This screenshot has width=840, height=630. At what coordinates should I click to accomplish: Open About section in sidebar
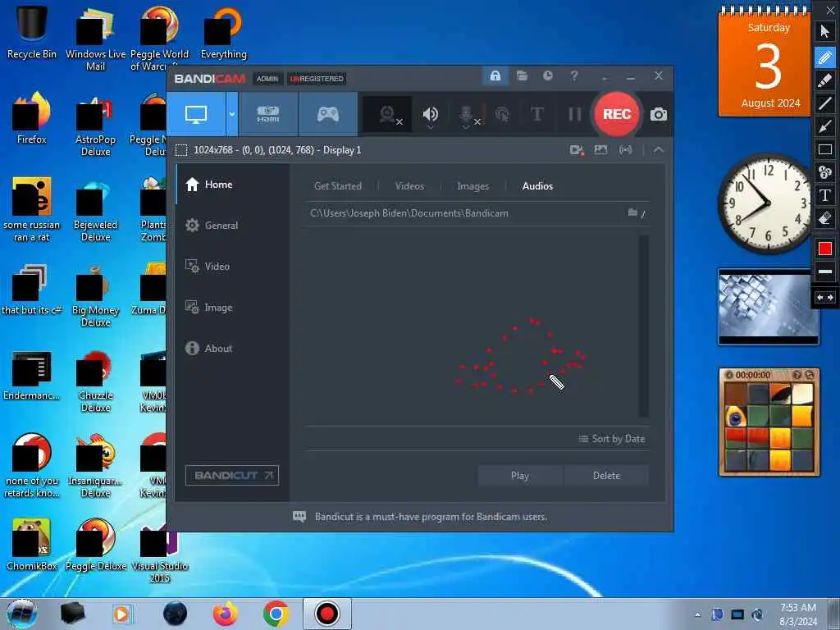232,348
